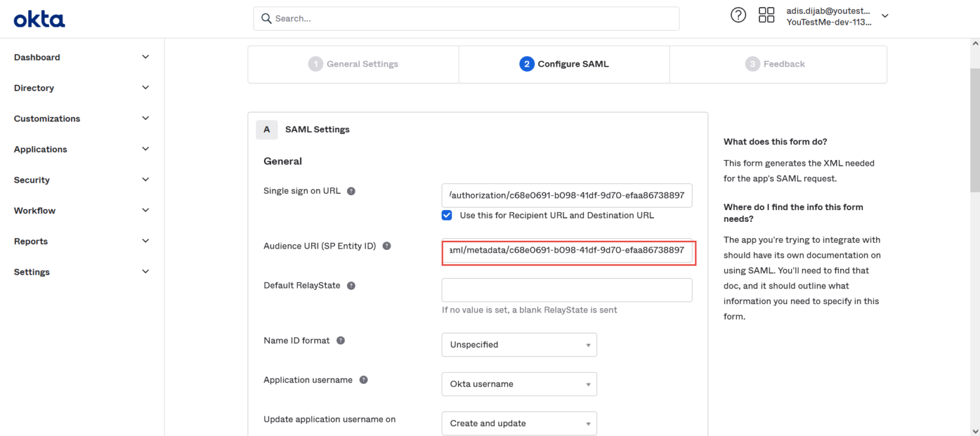The width and height of the screenshot is (980, 436).
Task: Open the Update application username on dropdown
Action: tap(519, 423)
